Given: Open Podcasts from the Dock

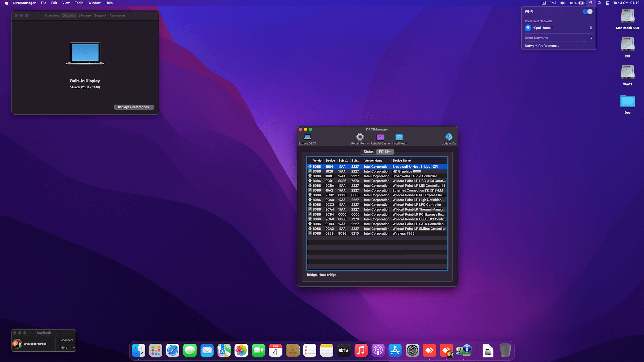Looking at the screenshot, I should tap(378, 350).
